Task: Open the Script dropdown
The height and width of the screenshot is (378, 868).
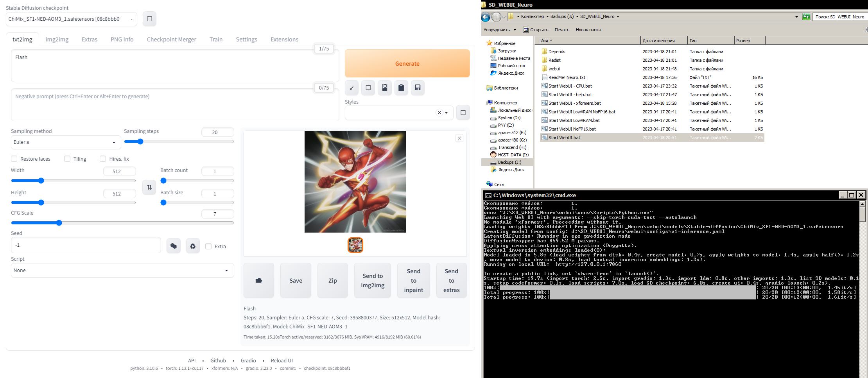Action: pos(122,271)
